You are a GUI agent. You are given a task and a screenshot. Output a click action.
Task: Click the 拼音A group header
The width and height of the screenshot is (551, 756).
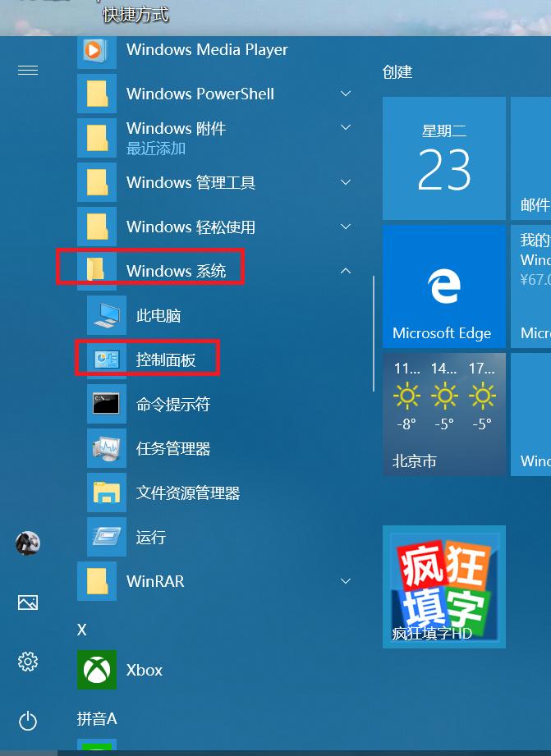click(97, 719)
